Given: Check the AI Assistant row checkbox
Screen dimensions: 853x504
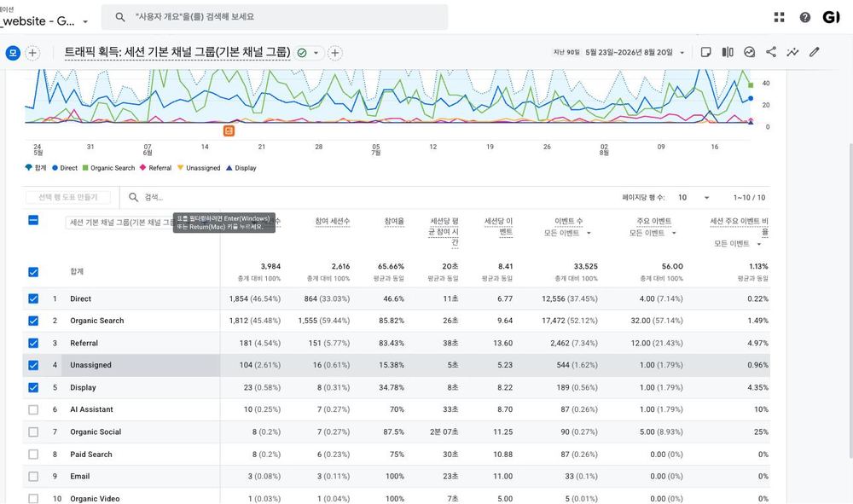Looking at the screenshot, I should 33,409.
